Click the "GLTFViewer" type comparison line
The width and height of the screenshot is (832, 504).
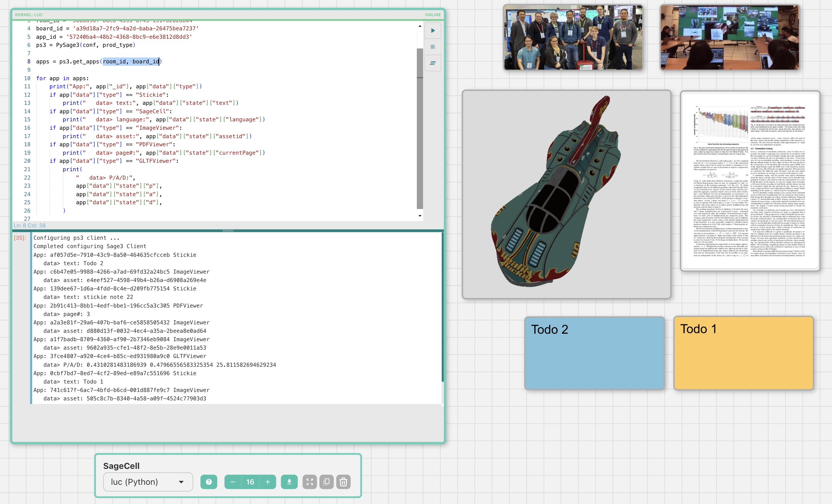click(x=114, y=161)
